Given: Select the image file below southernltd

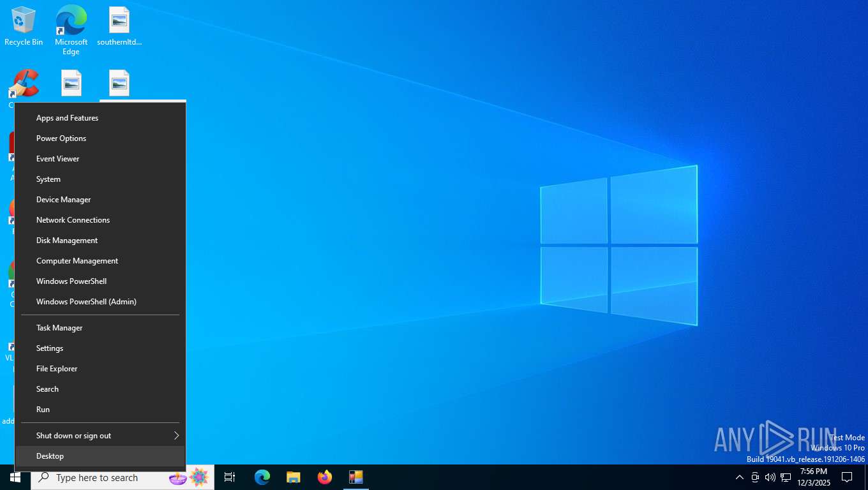Looking at the screenshot, I should click(119, 84).
